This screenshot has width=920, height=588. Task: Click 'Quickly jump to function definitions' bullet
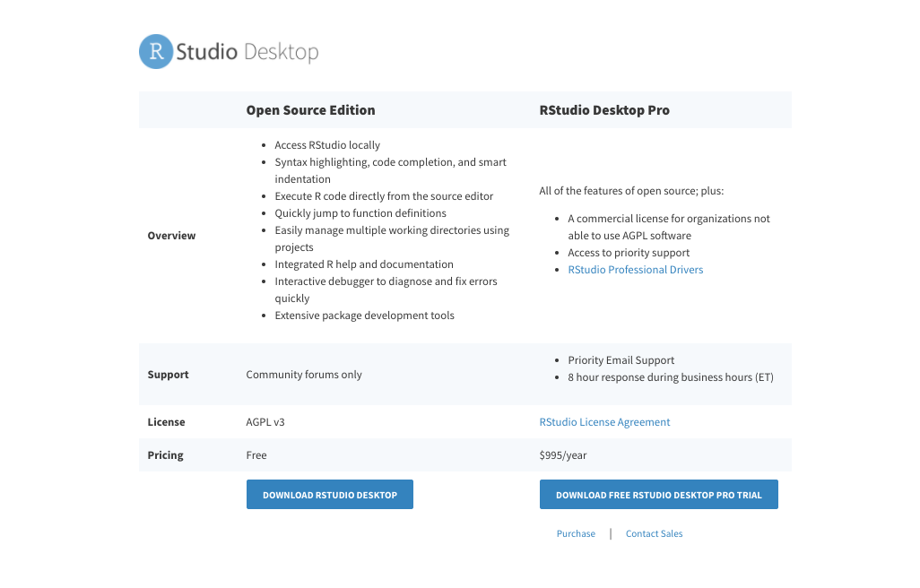tap(360, 212)
